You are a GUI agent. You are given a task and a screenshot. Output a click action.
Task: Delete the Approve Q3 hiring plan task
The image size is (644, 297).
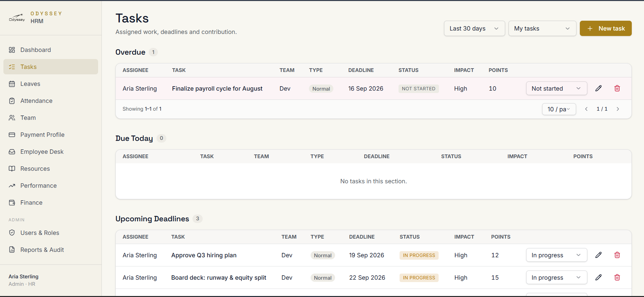(x=617, y=255)
